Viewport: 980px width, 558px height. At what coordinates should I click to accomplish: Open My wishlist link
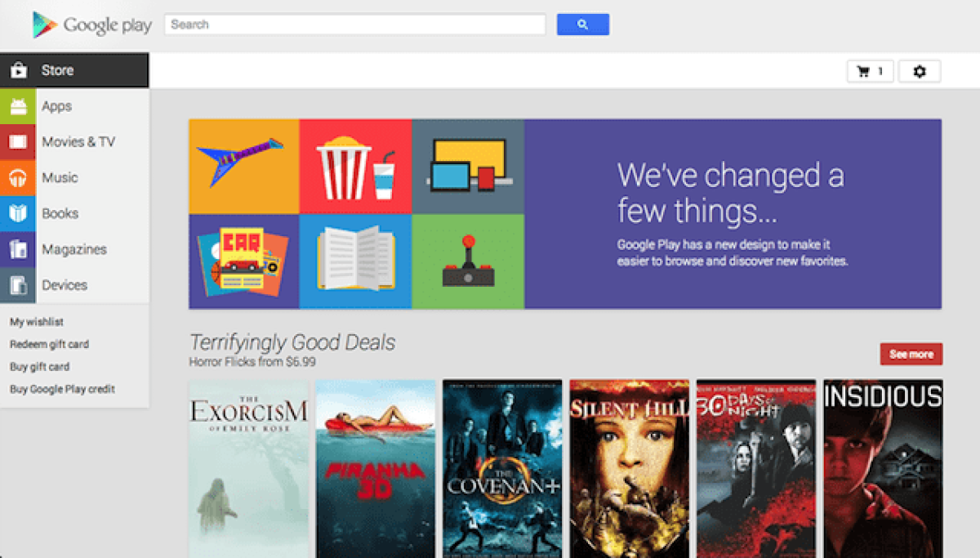pyautogui.click(x=37, y=322)
